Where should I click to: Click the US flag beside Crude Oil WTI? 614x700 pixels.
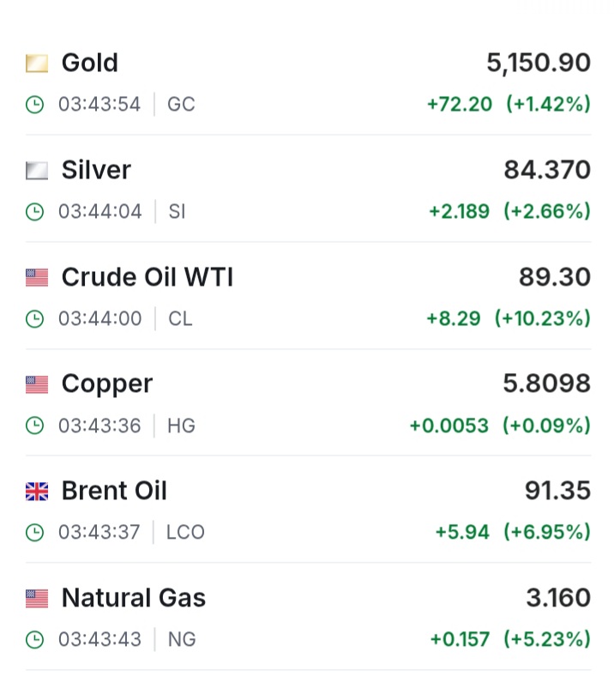[37, 278]
